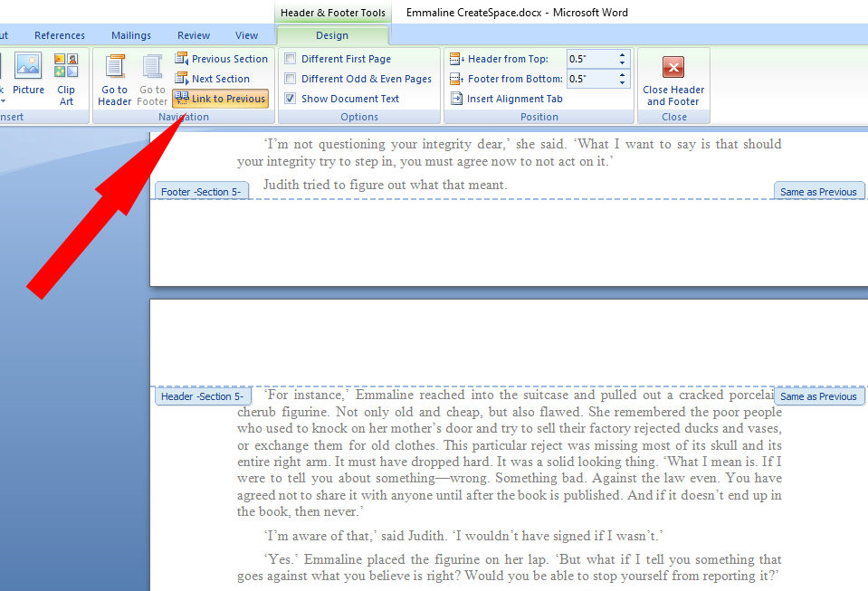The width and height of the screenshot is (868, 591).
Task: Open Clip Art inserter
Action: coord(66,79)
